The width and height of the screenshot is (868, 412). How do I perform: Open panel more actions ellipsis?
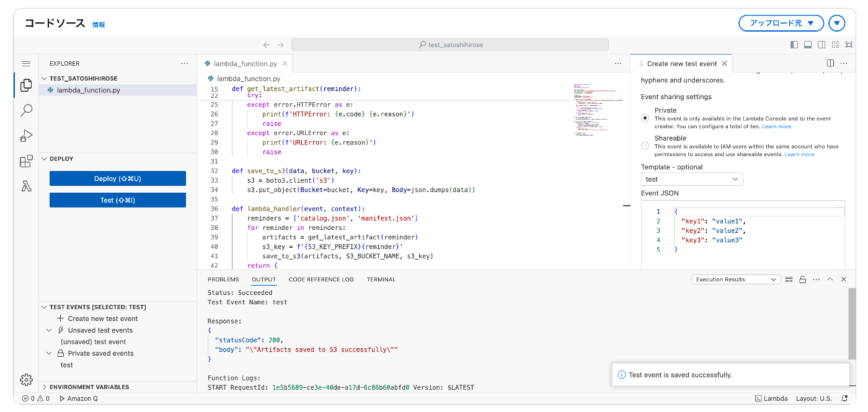coord(817,279)
